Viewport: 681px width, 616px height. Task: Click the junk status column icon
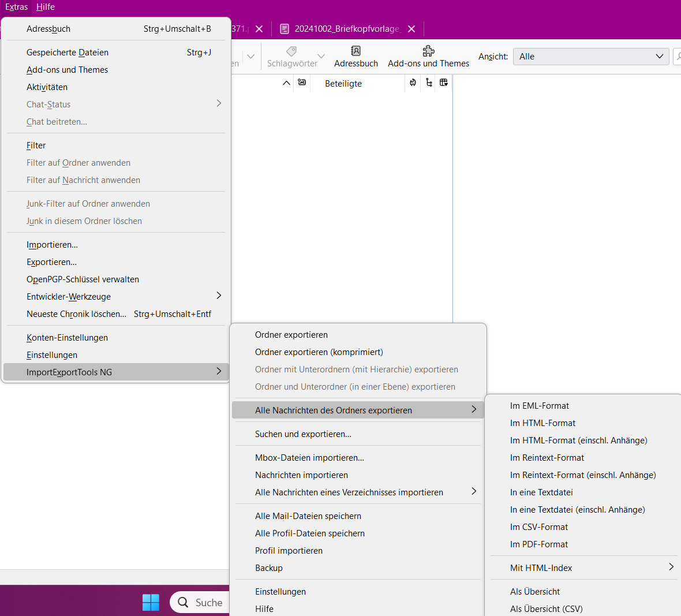[413, 83]
